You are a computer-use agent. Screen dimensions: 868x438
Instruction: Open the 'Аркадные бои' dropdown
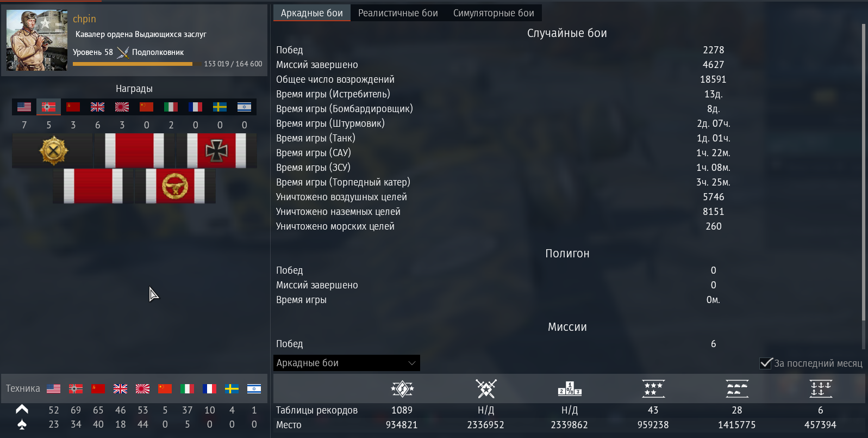[346, 363]
